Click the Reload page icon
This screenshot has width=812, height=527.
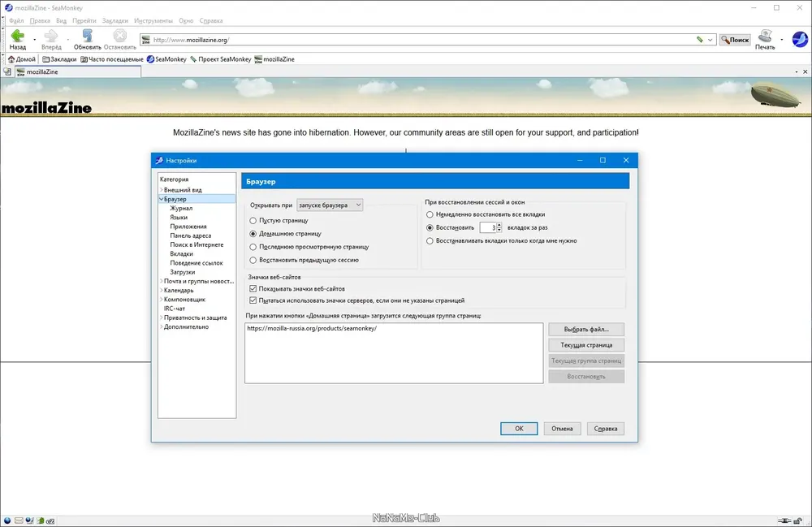coord(87,36)
